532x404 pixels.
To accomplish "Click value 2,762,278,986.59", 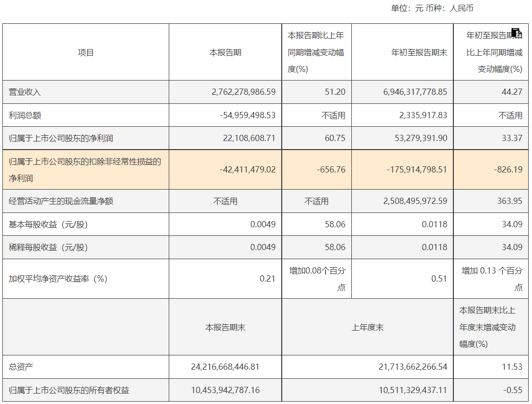I will click(x=244, y=92).
